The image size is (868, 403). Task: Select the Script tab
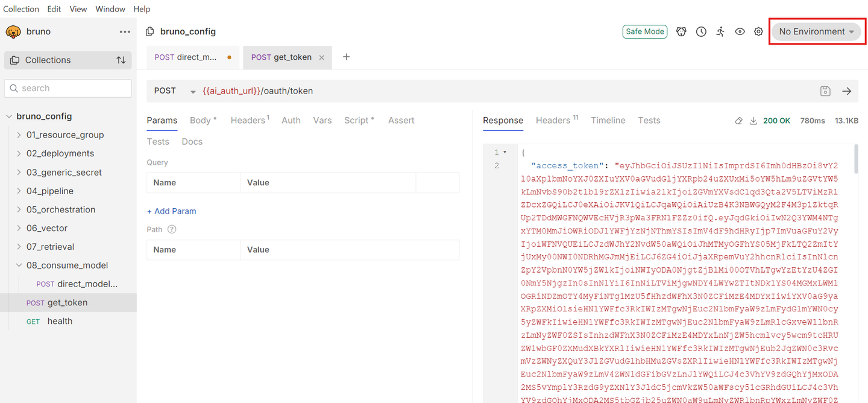tap(359, 121)
